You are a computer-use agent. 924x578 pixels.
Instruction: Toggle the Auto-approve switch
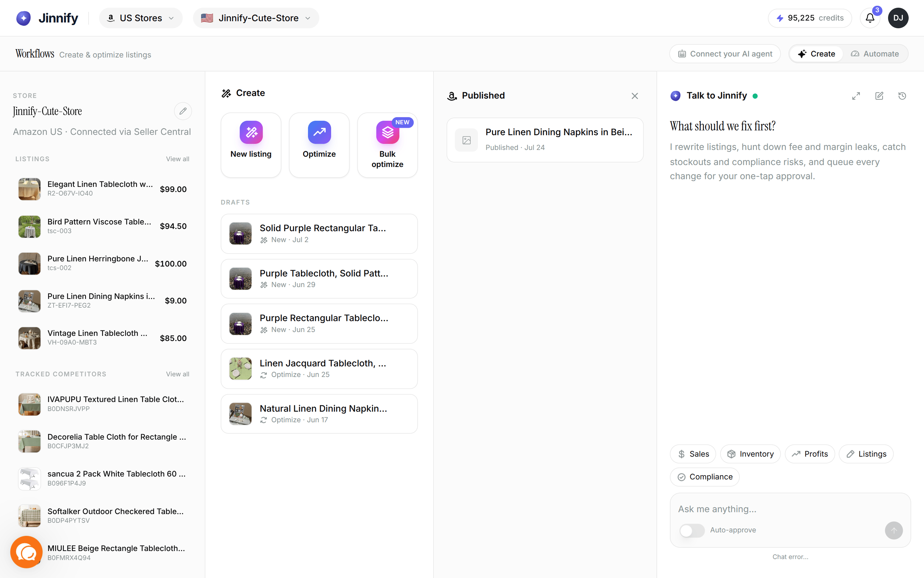point(691,530)
